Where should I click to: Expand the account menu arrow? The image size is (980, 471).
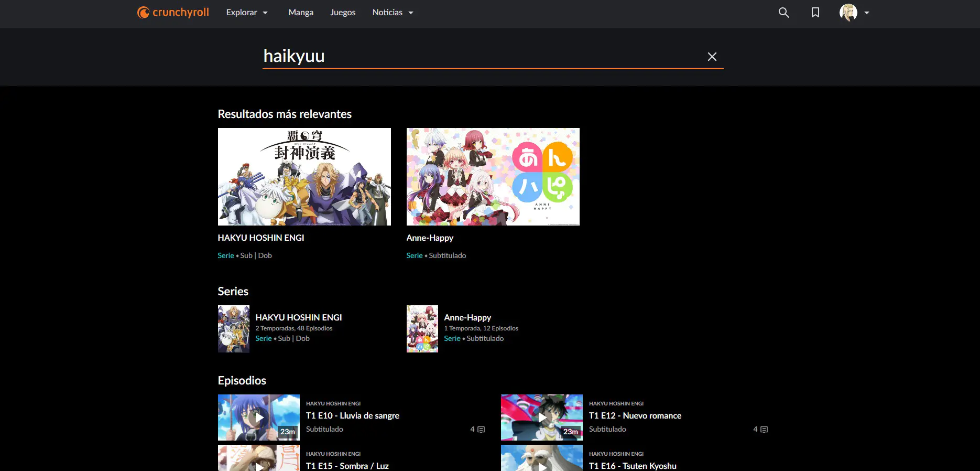867,13
